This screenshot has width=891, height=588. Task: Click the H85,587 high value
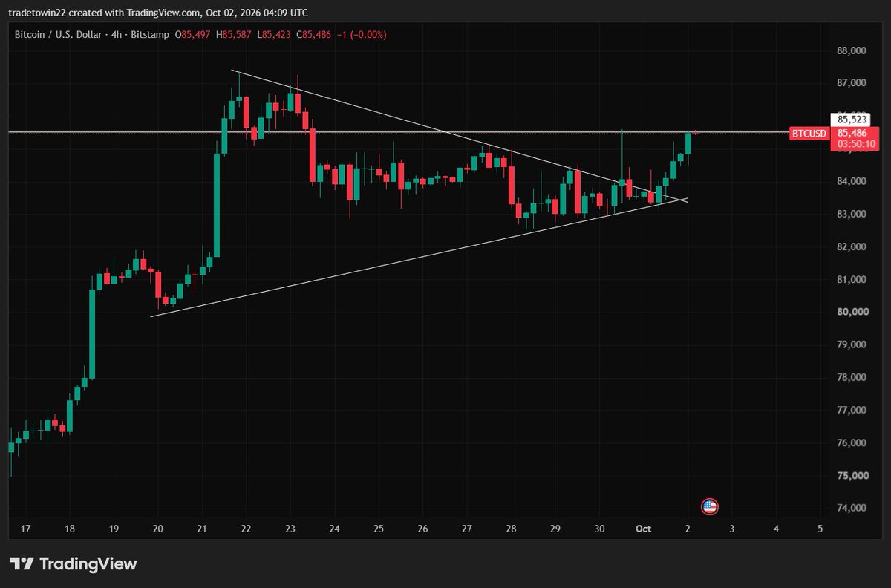(235, 34)
